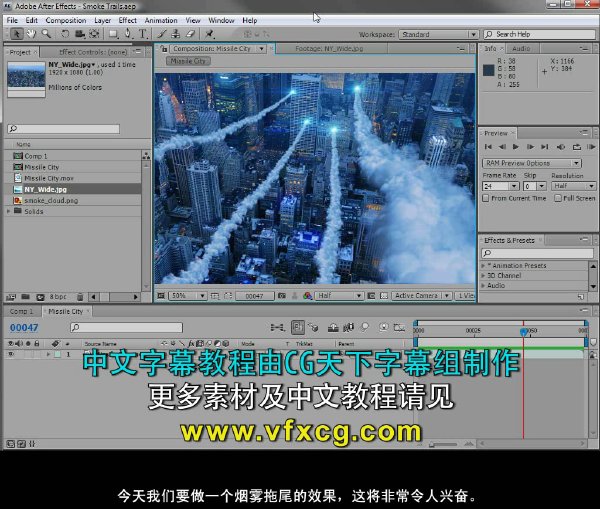Expand 3D Channel effects category

coord(484,276)
